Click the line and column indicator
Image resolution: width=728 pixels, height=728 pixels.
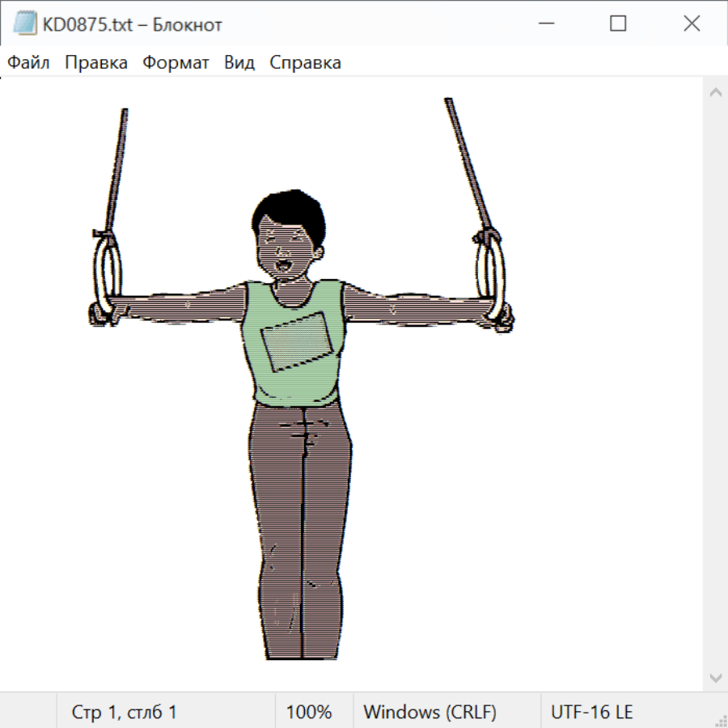(x=125, y=712)
